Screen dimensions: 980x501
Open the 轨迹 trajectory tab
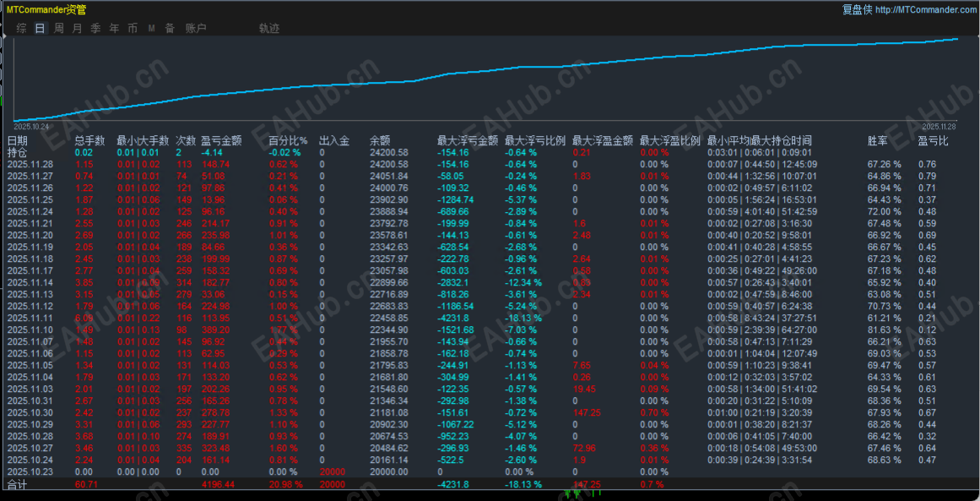coord(268,28)
